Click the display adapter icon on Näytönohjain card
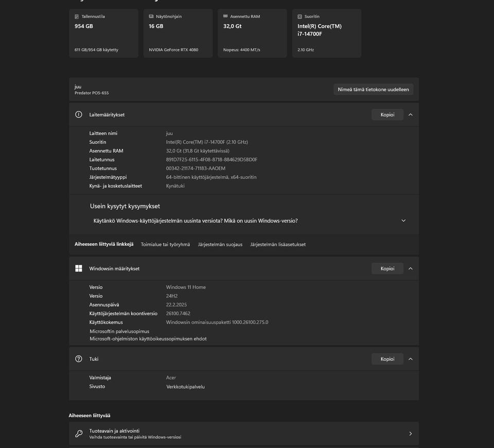This screenshot has height=448, width=494. 151,16
